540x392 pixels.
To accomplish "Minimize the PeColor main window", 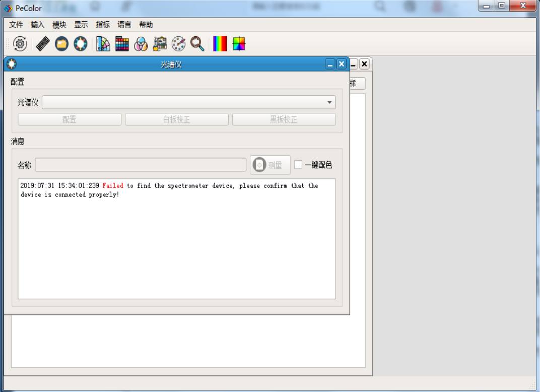I will (486, 6).
